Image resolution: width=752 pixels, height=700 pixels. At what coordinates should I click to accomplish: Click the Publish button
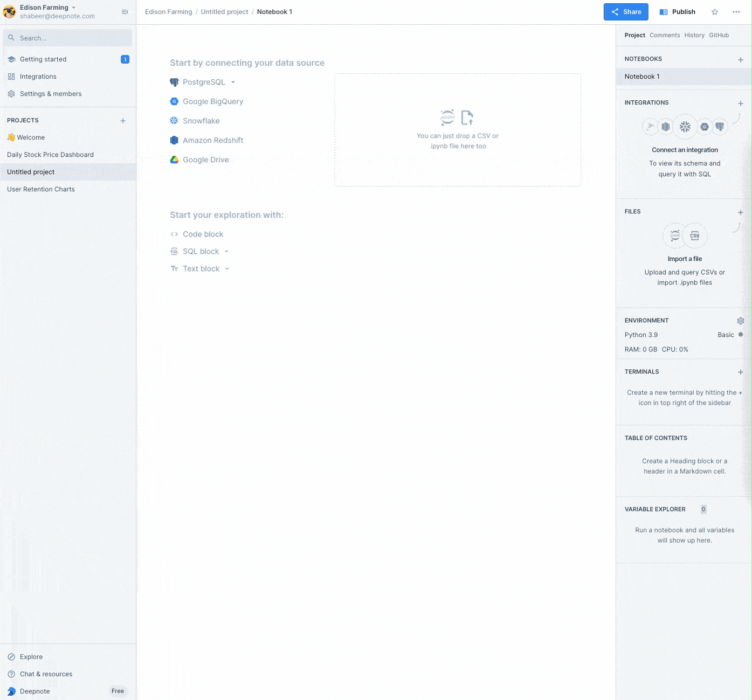pos(677,11)
